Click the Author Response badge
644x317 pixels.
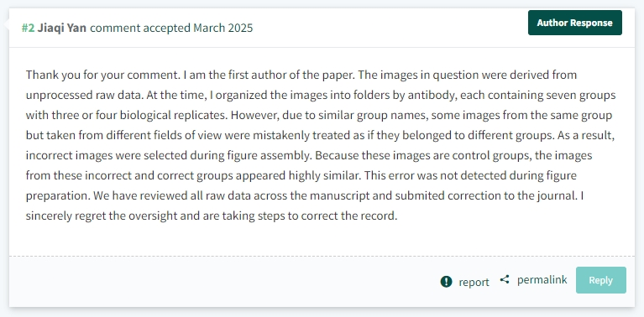point(574,23)
